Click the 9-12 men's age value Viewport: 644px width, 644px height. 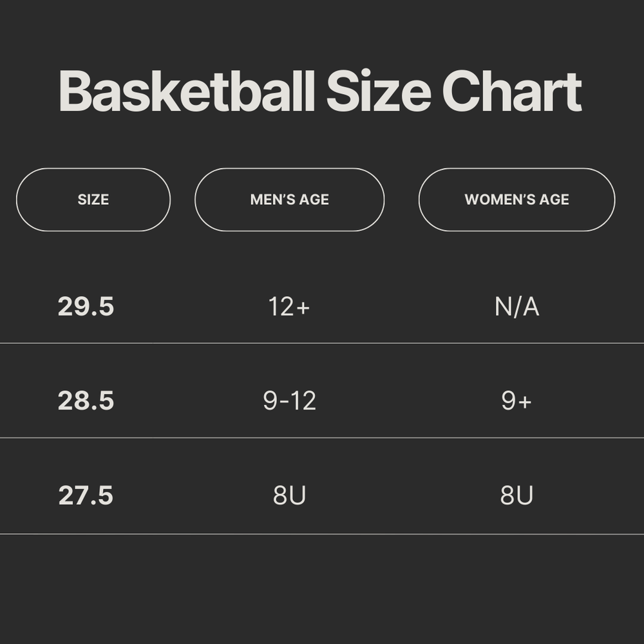289,401
